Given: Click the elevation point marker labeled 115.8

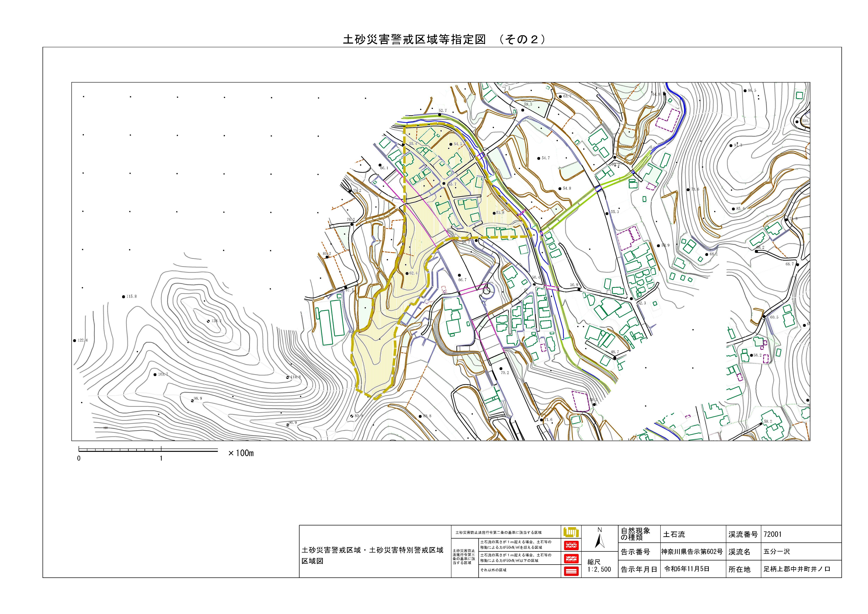Looking at the screenshot, I should [124, 297].
